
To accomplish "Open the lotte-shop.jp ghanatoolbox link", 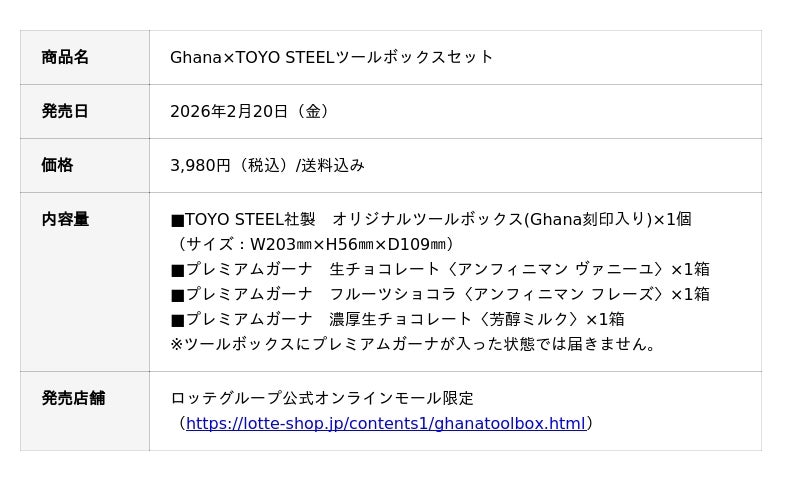I will tap(385, 423).
